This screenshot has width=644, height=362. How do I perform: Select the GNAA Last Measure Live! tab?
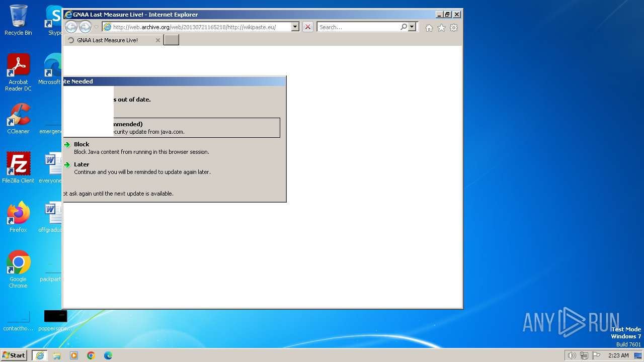pyautogui.click(x=113, y=40)
